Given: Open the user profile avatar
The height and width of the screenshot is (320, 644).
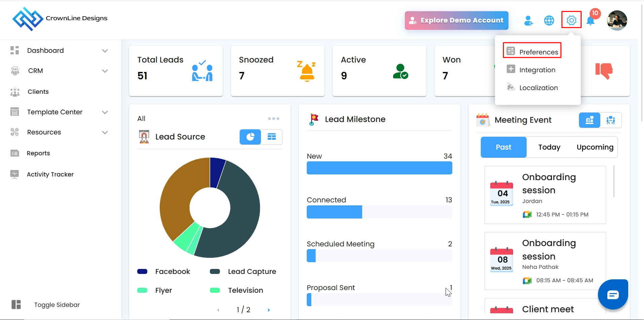Looking at the screenshot, I should 617,21.
